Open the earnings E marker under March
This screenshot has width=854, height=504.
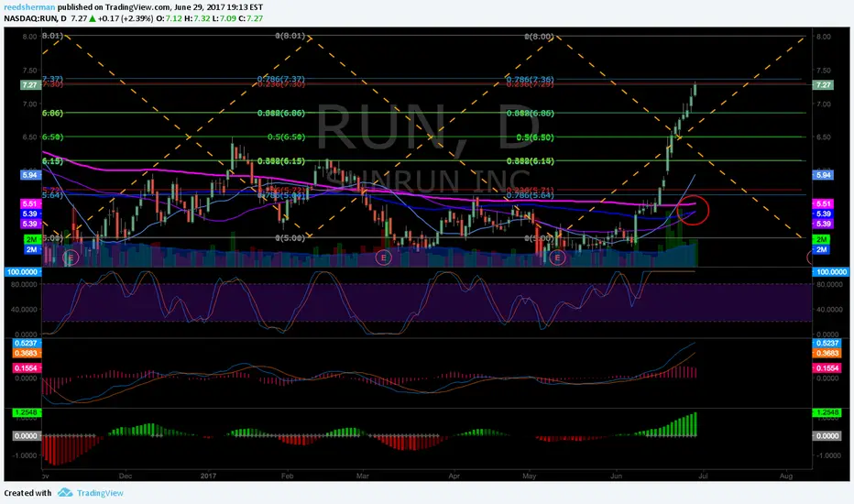point(384,257)
